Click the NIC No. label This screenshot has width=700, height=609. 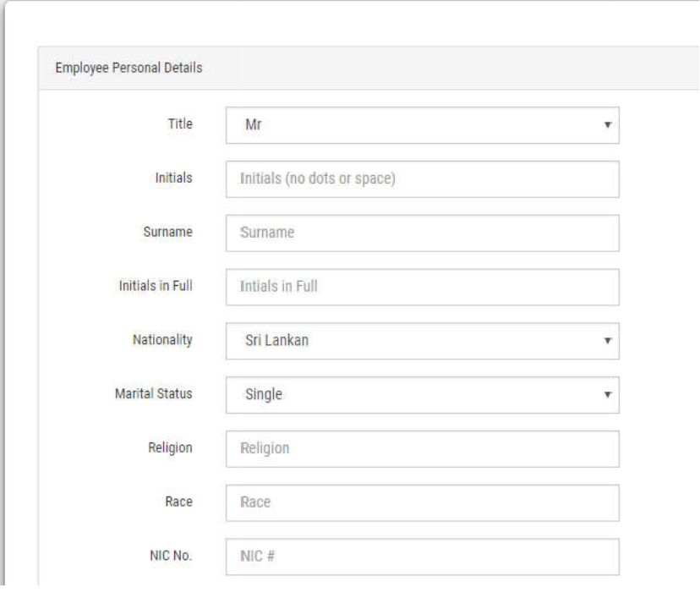click(x=172, y=556)
